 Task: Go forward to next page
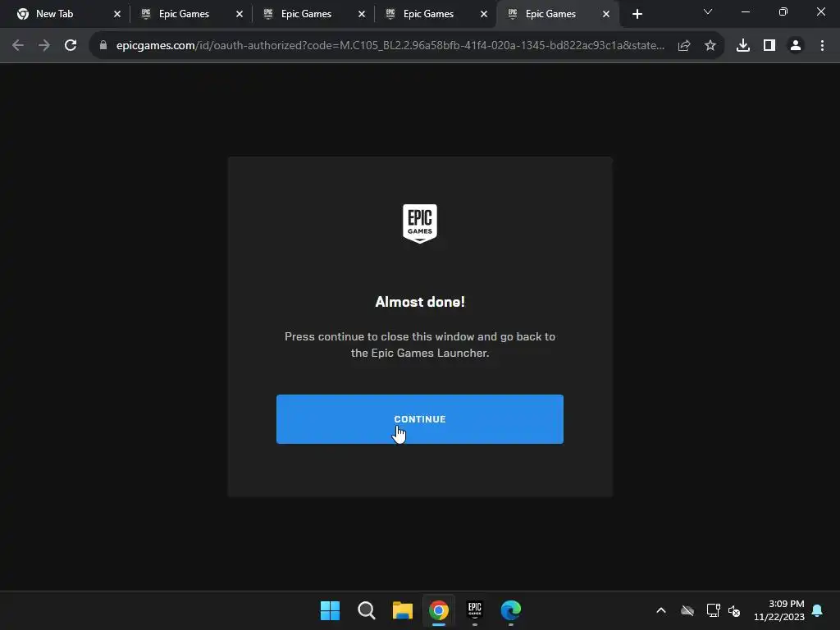44,46
